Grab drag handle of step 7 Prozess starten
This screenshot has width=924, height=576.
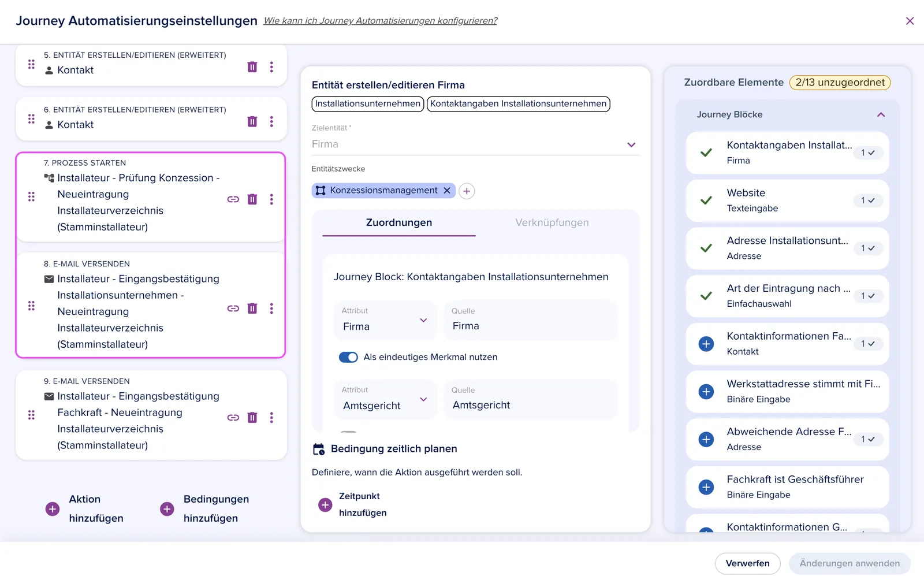pyautogui.click(x=31, y=196)
